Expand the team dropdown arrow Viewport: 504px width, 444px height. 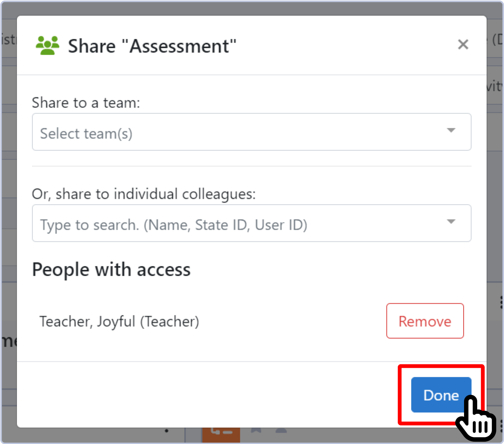451,131
